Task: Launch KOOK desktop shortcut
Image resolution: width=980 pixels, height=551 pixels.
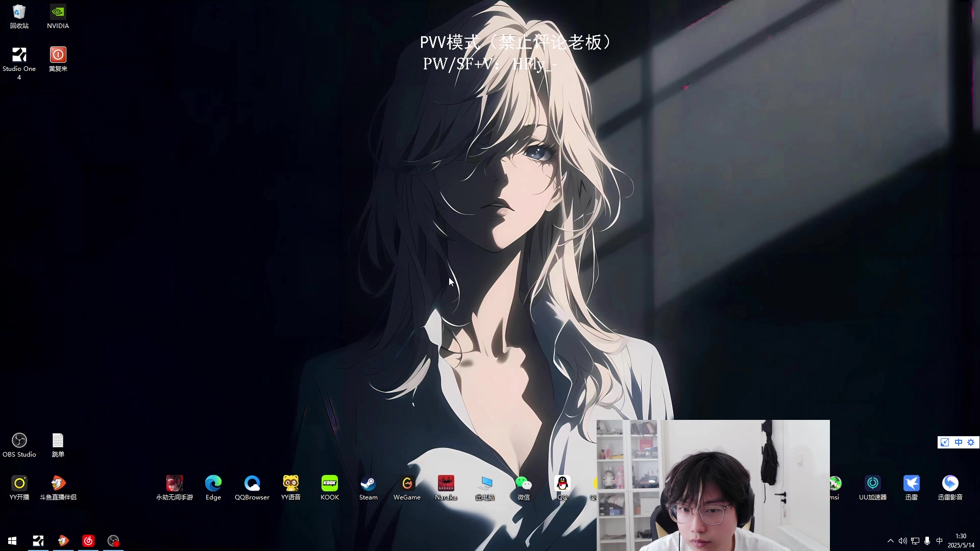Action: point(330,488)
